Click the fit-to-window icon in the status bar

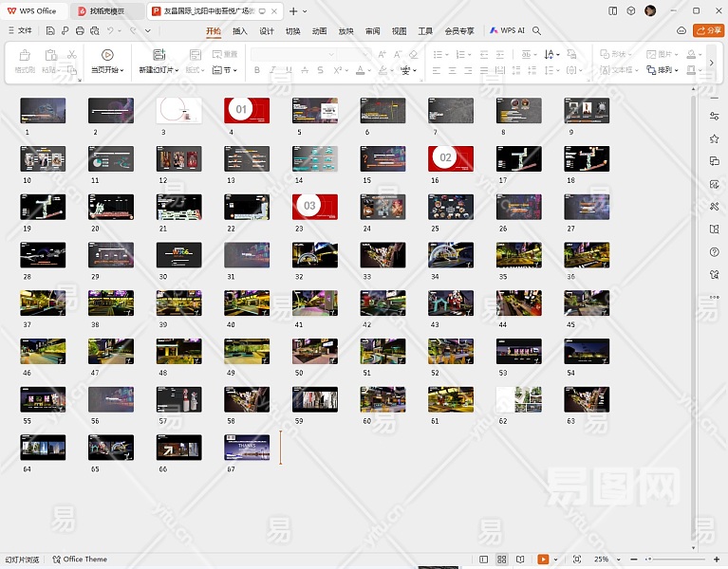[576, 560]
